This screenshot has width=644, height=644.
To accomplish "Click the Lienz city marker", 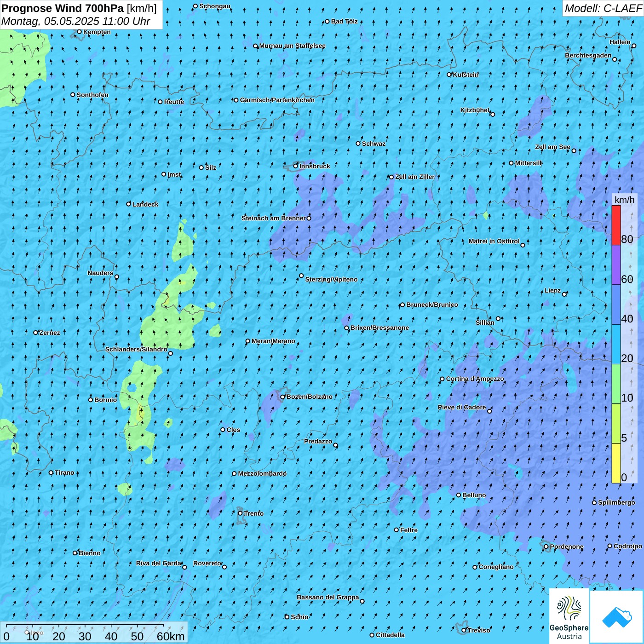I will click(x=564, y=294).
